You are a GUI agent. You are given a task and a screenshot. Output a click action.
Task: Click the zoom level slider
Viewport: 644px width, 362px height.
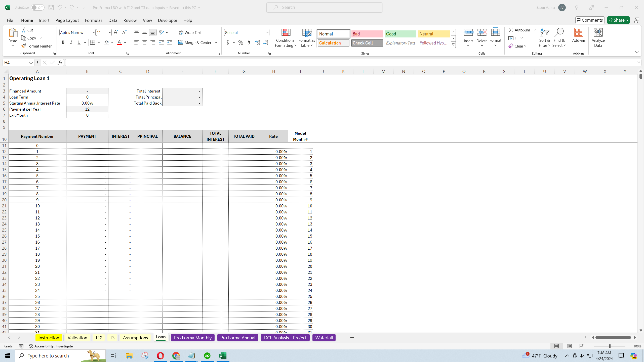coord(610,346)
